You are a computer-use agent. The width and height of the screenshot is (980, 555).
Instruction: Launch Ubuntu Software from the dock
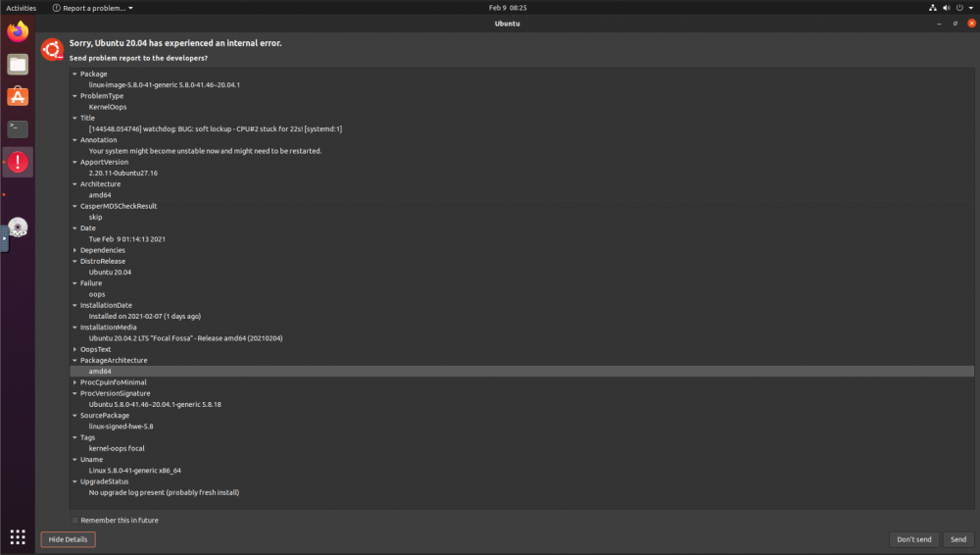(18, 96)
